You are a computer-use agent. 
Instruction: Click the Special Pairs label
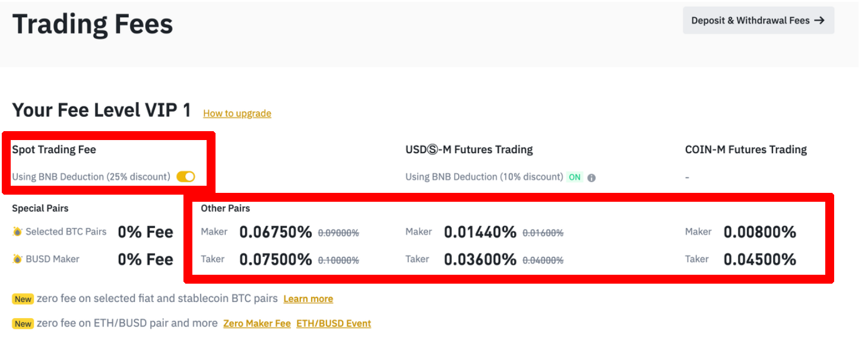tap(40, 208)
